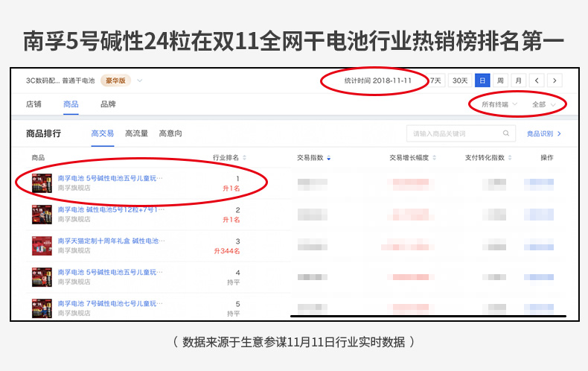
Task: Click the 操作 column header
Action: (547, 158)
